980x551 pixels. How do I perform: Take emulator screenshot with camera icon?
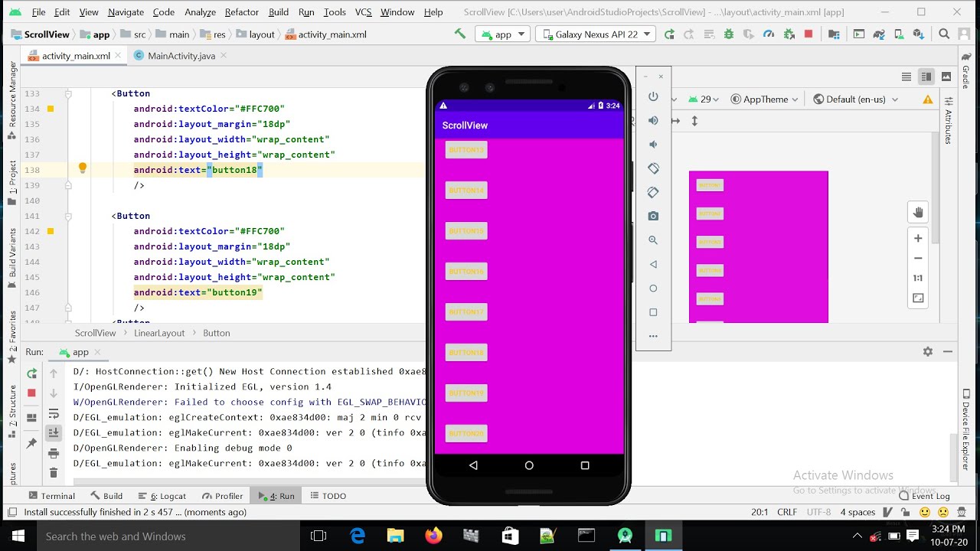pos(653,217)
